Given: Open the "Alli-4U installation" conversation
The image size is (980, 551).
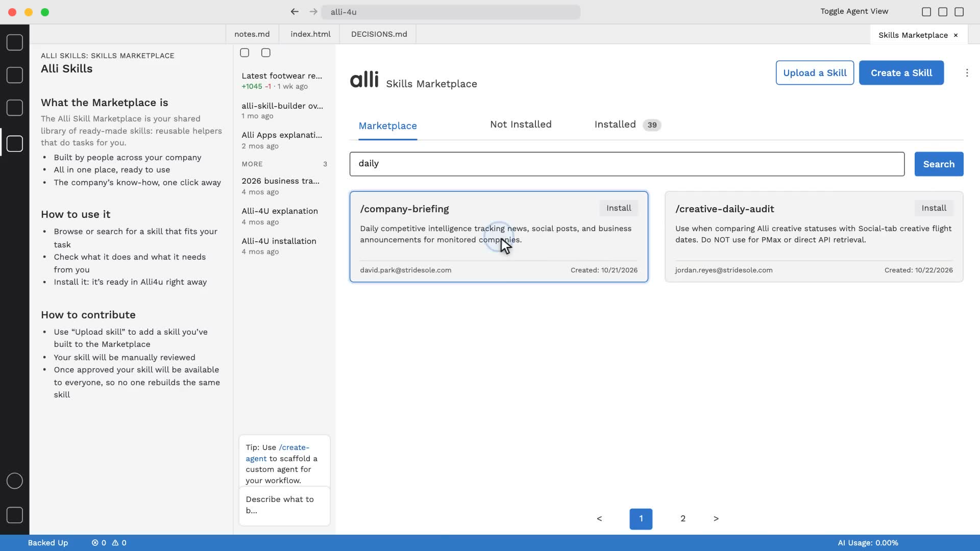Looking at the screenshot, I should [284, 246].
